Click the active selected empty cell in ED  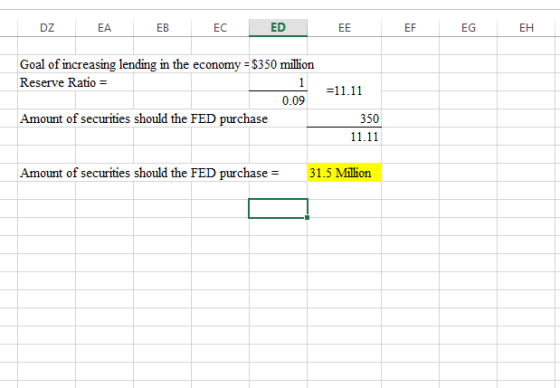tap(278, 208)
